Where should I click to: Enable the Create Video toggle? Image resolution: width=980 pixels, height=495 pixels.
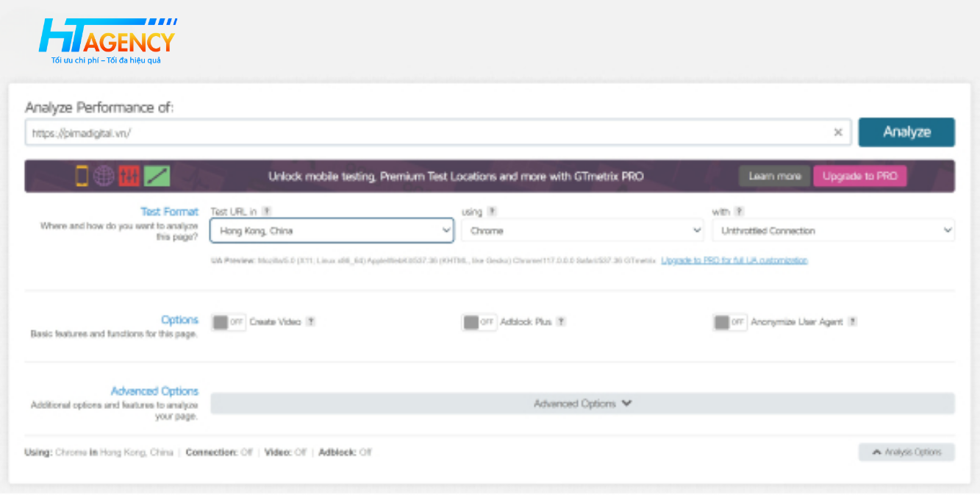pos(229,322)
